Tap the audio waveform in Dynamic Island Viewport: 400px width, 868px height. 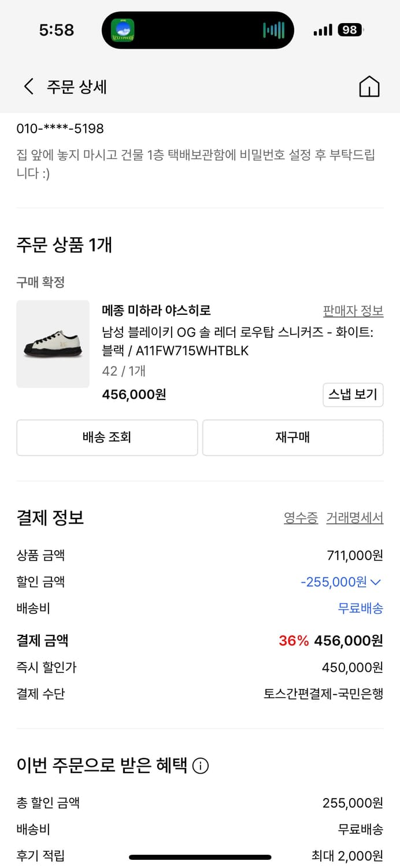pos(274,30)
